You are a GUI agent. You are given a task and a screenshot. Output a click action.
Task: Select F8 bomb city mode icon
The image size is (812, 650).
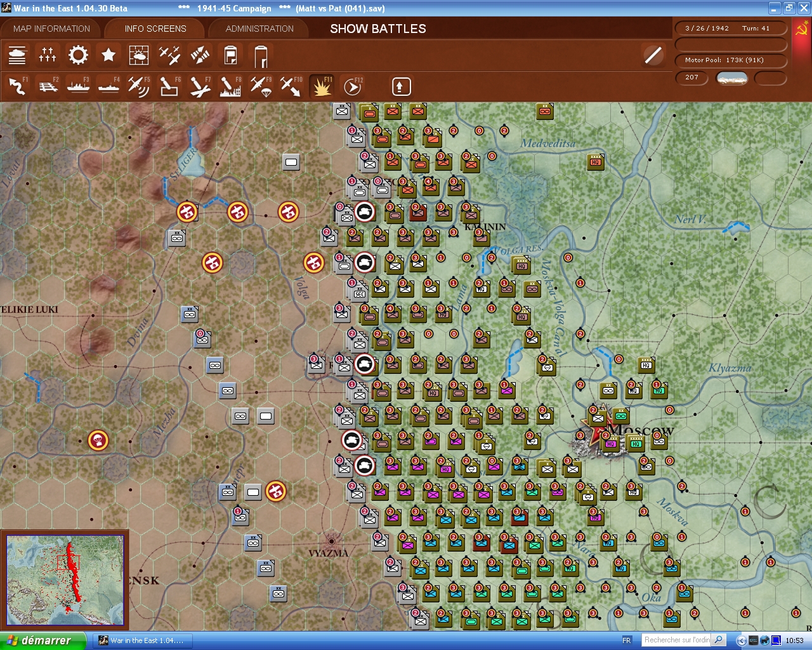point(230,86)
